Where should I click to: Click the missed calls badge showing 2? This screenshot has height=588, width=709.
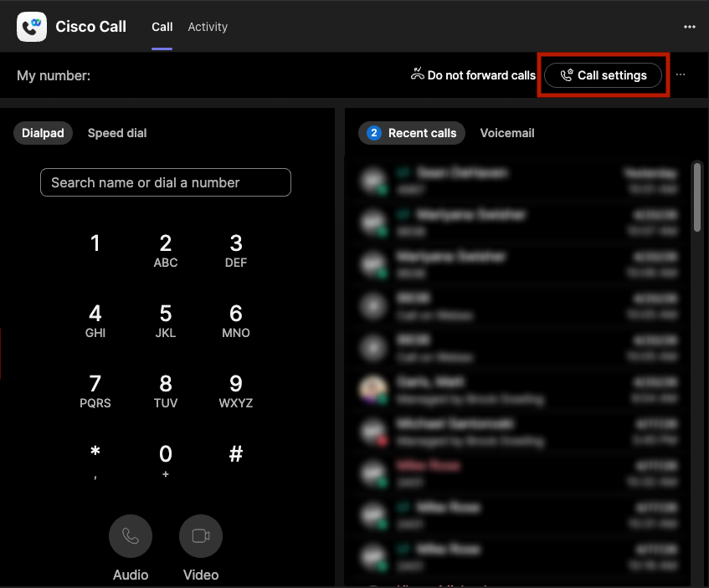pos(374,133)
